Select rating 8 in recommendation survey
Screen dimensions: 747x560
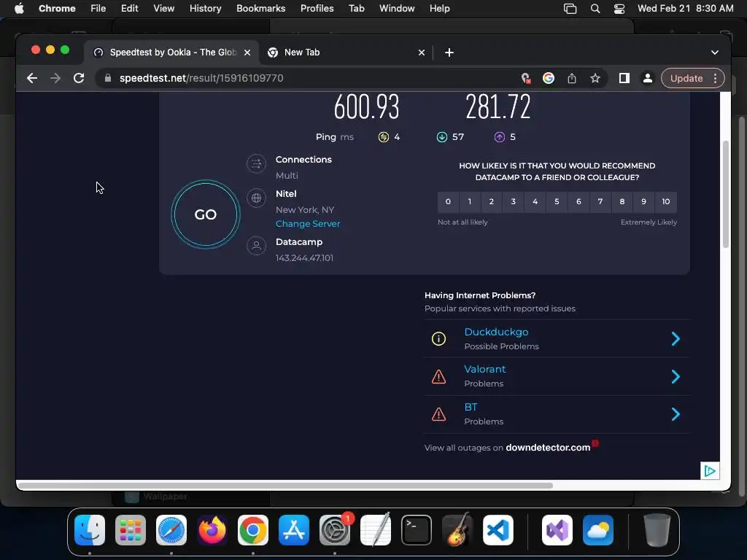[x=622, y=201]
